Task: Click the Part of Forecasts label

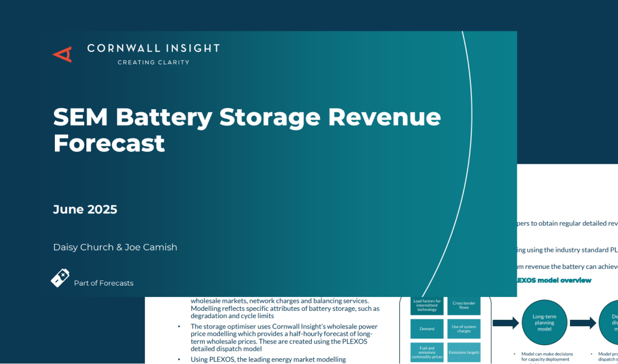Action: pos(104,283)
